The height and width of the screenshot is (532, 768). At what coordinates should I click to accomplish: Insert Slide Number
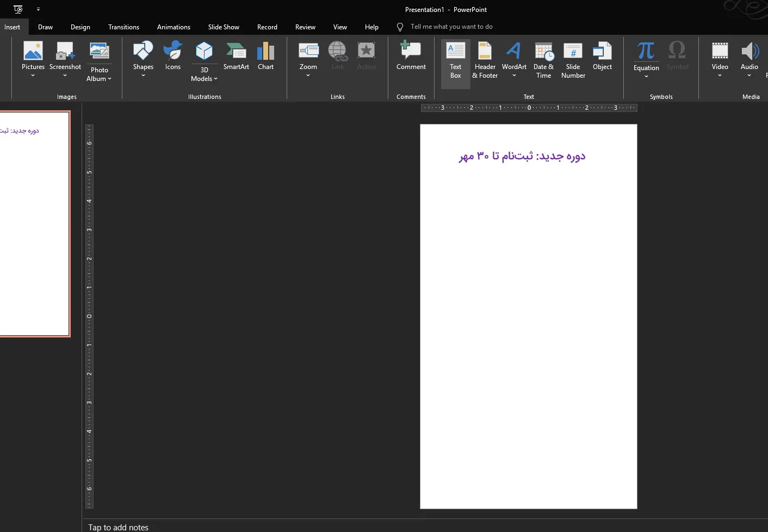pyautogui.click(x=573, y=61)
